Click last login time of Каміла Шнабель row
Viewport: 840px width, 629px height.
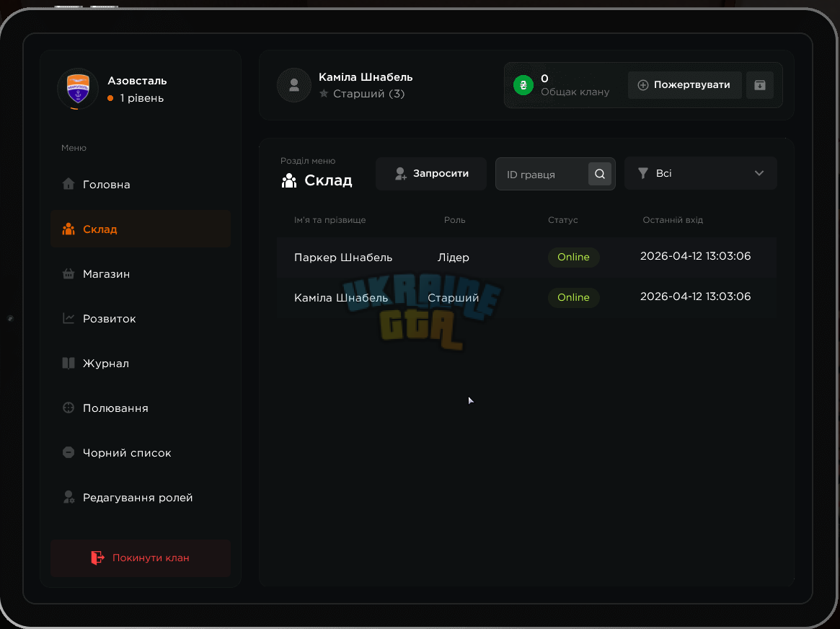[x=695, y=296]
